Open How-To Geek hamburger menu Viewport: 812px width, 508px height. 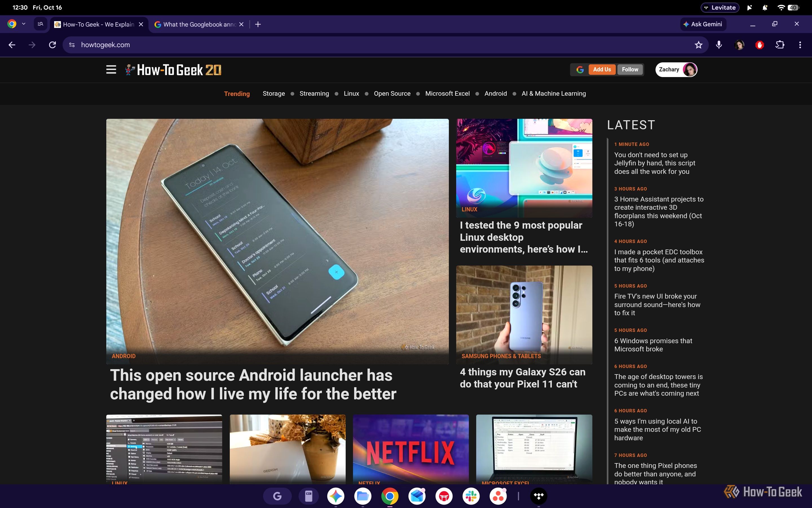click(111, 69)
